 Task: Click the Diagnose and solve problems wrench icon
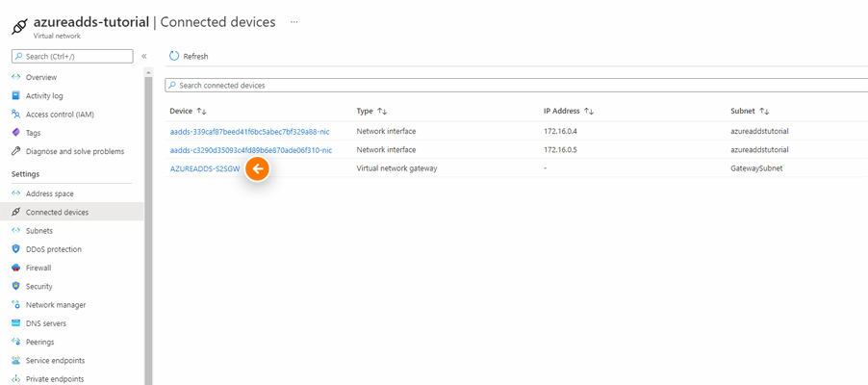(x=16, y=151)
